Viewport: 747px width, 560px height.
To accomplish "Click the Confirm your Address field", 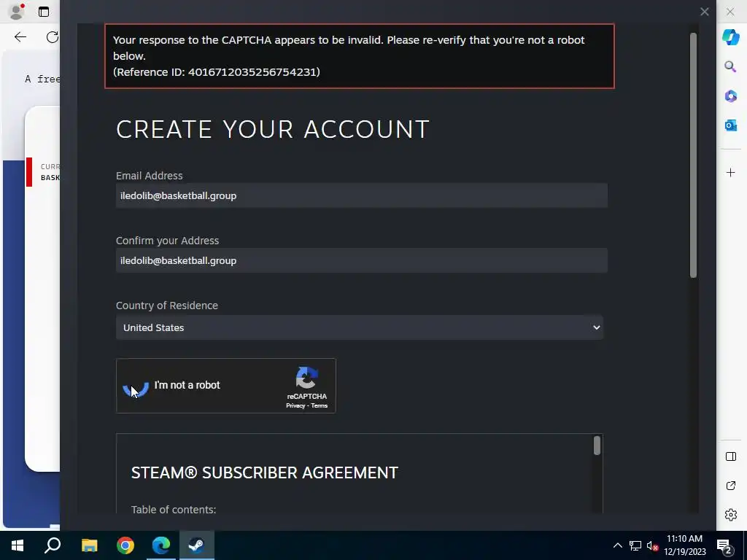I will (x=362, y=260).
